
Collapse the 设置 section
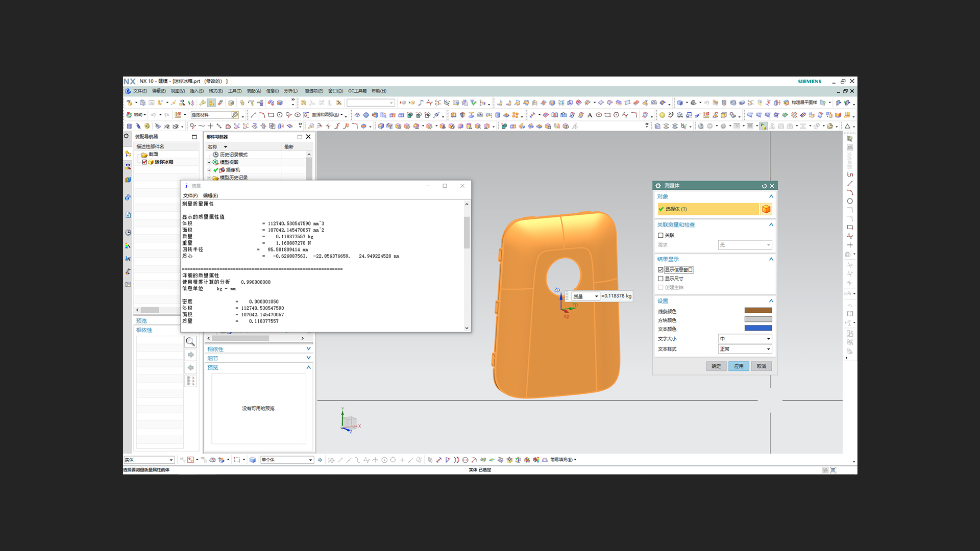[771, 301]
